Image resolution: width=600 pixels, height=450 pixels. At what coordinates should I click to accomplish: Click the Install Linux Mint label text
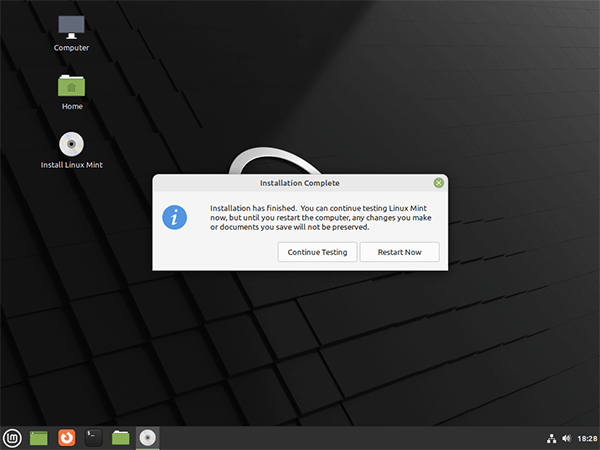click(71, 165)
